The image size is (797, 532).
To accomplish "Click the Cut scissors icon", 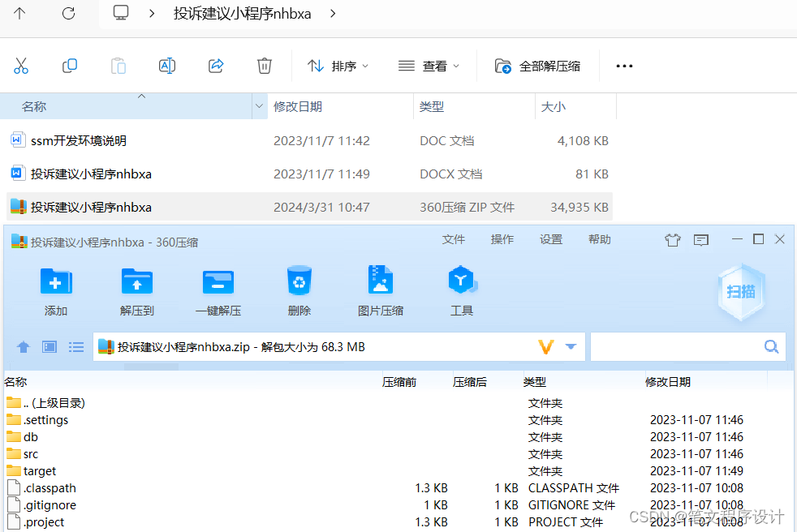I will [x=21, y=66].
